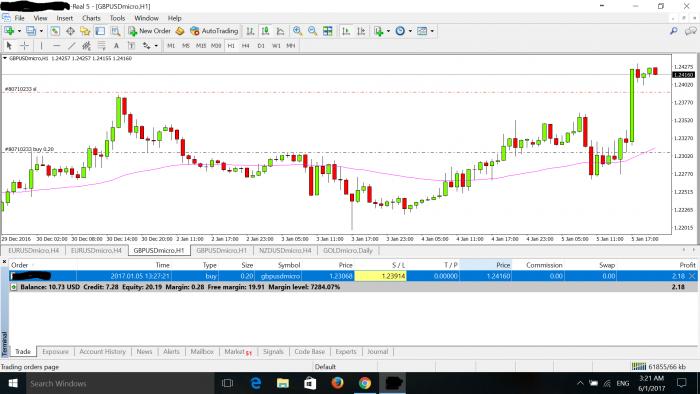Switch timeframe to D1

[x=261, y=46]
